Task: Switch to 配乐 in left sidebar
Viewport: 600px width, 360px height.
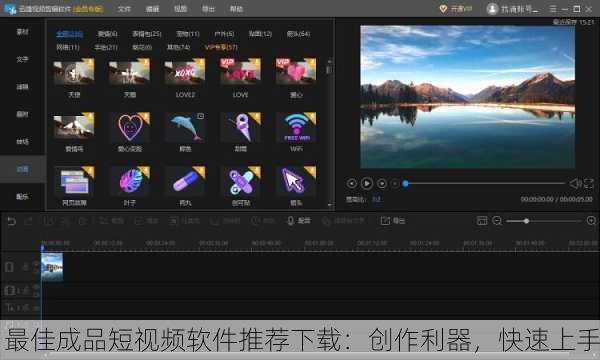Action: [23, 197]
